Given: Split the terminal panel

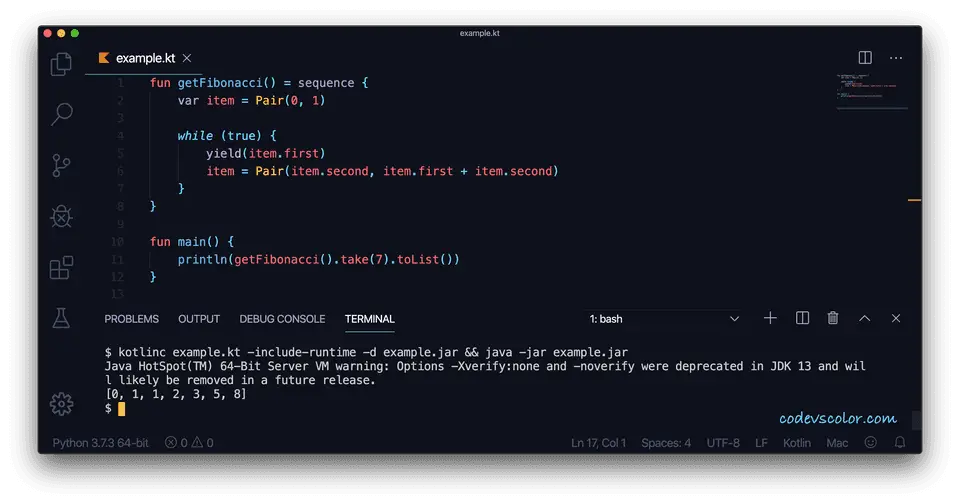Looking at the screenshot, I should pos(802,318).
